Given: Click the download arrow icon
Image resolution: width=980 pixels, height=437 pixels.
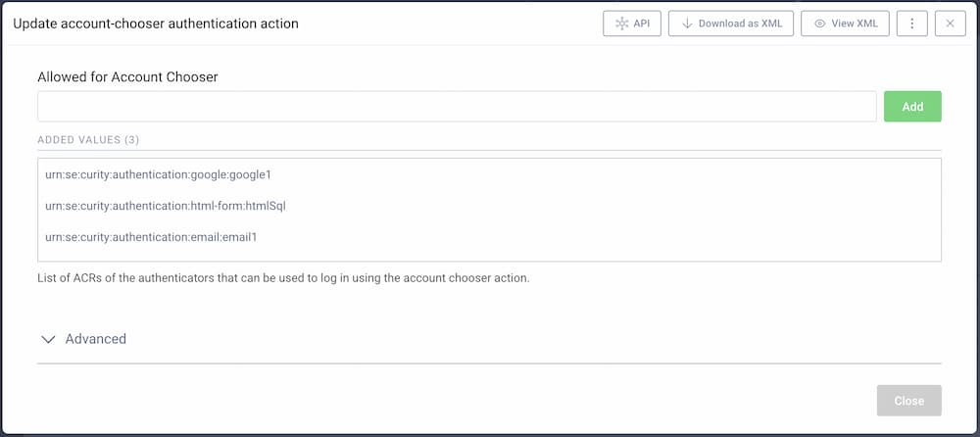Looking at the screenshot, I should [x=687, y=24].
